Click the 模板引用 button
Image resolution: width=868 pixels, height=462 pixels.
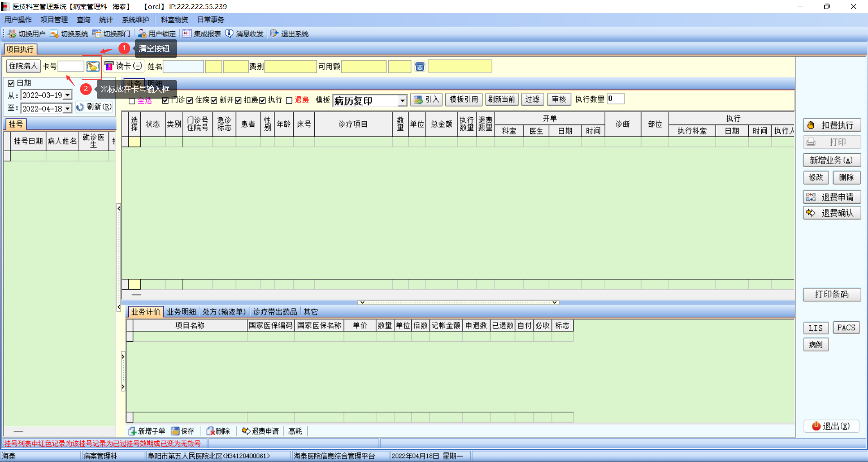(x=464, y=100)
